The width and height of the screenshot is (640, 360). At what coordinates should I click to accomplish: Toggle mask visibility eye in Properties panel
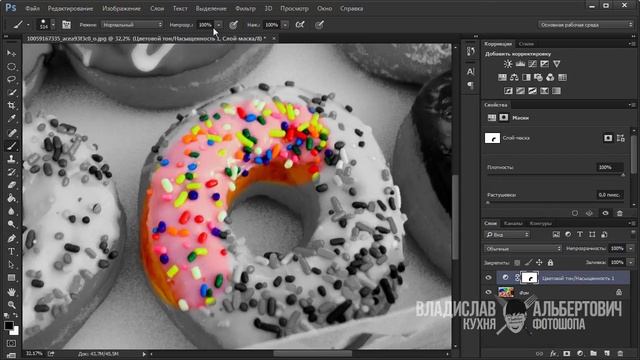605,213
